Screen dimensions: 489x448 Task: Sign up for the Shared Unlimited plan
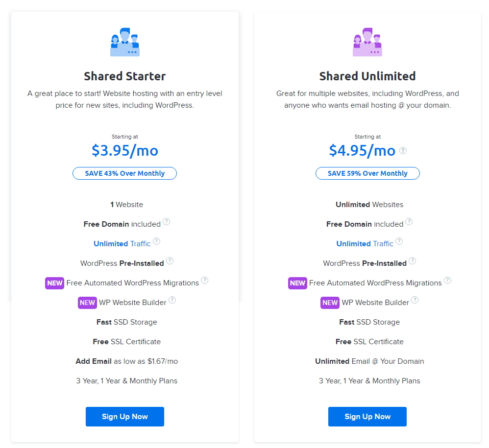pyautogui.click(x=367, y=417)
